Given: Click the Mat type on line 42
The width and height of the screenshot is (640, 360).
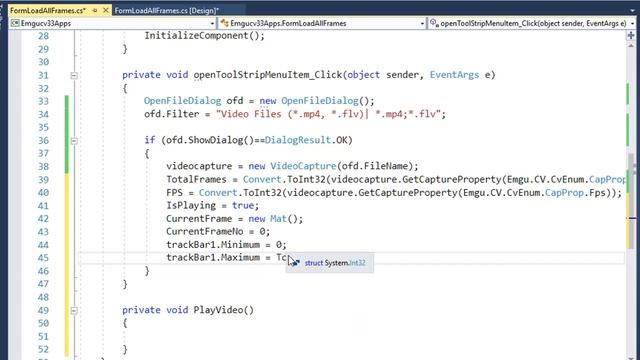Looking at the screenshot, I should 278,218.
